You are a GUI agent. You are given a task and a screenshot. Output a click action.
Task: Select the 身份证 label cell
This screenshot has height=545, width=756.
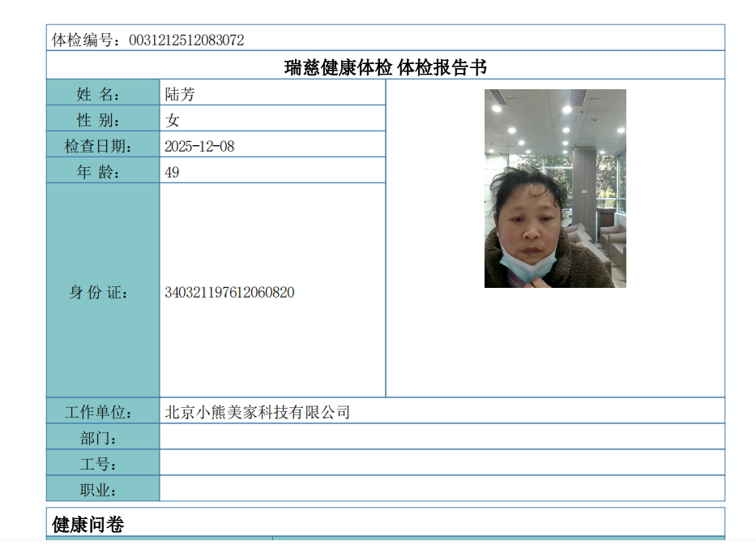click(103, 292)
